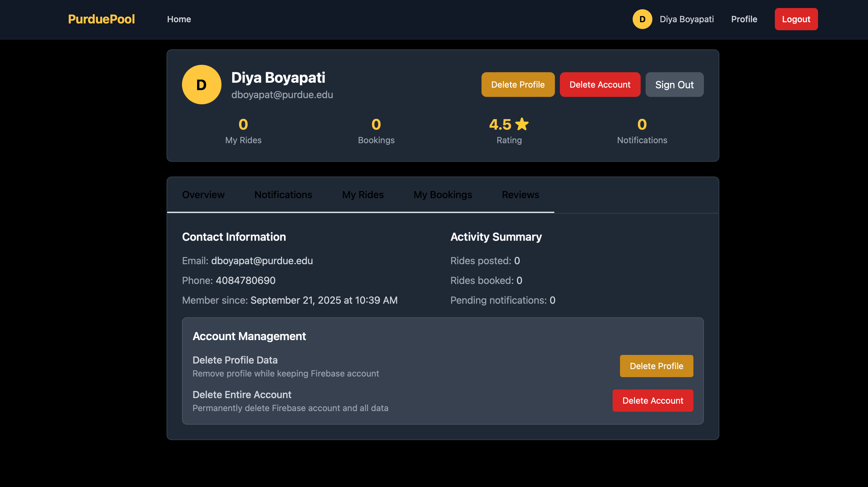
Task: Click the gold rating star icon
Action: (522, 124)
